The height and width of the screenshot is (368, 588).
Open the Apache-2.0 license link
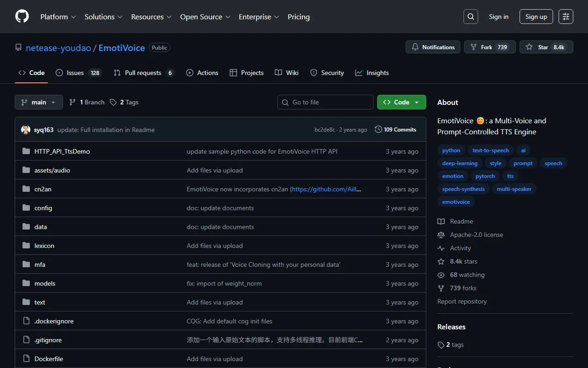(x=476, y=235)
